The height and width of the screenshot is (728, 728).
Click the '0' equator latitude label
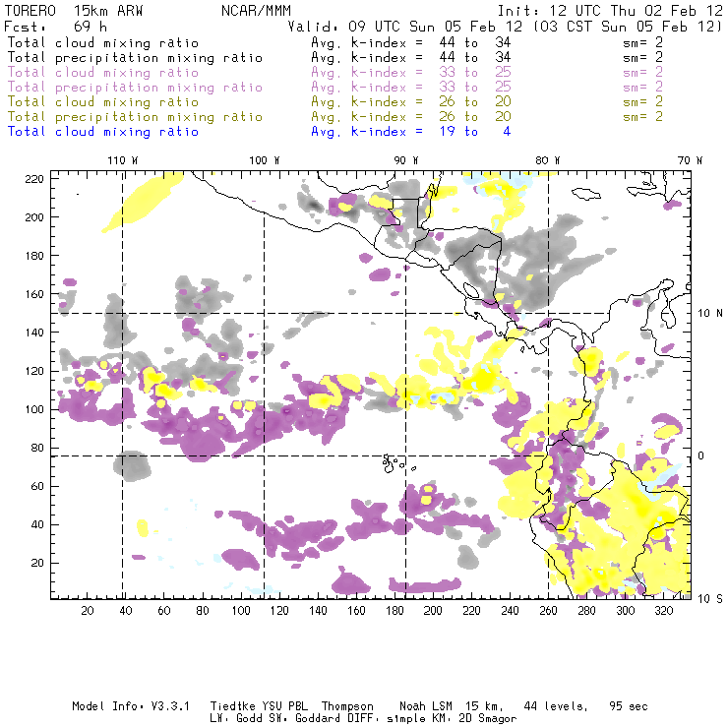point(701,455)
